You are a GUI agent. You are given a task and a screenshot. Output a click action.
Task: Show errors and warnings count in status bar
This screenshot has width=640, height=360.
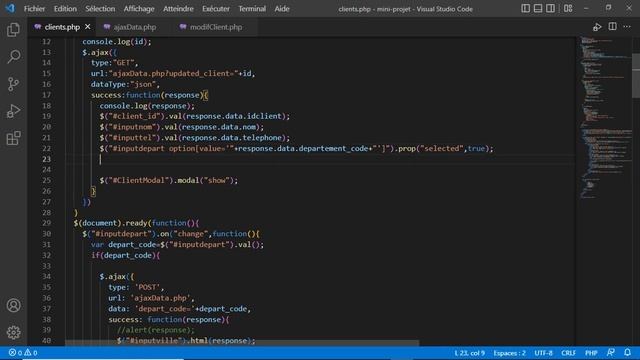coord(23,353)
